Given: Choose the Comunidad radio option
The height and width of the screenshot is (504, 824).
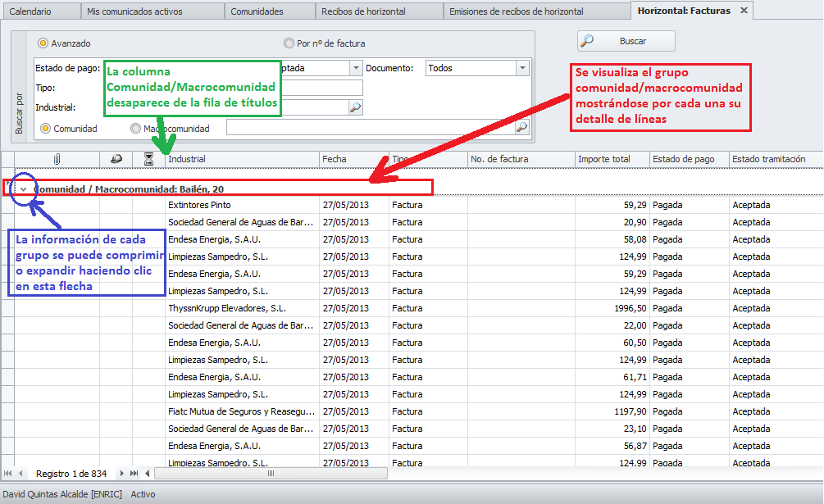Looking at the screenshot, I should click(x=46, y=129).
